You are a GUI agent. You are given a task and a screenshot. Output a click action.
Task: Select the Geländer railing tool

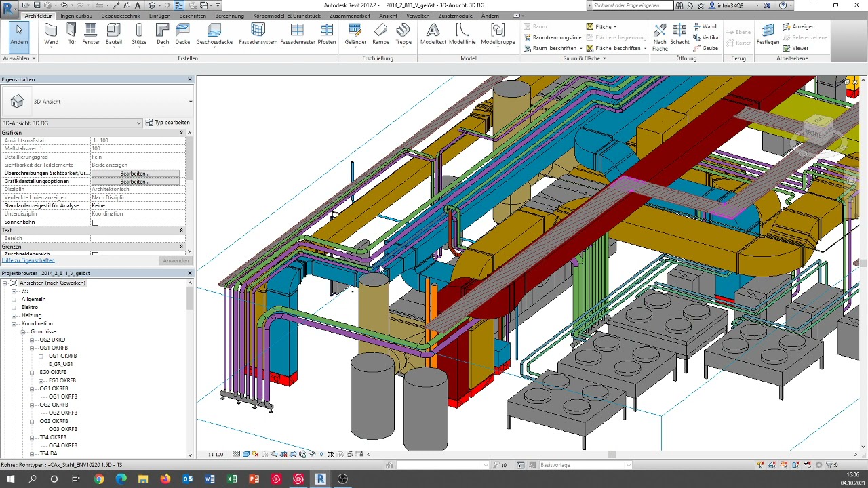pyautogui.click(x=355, y=34)
